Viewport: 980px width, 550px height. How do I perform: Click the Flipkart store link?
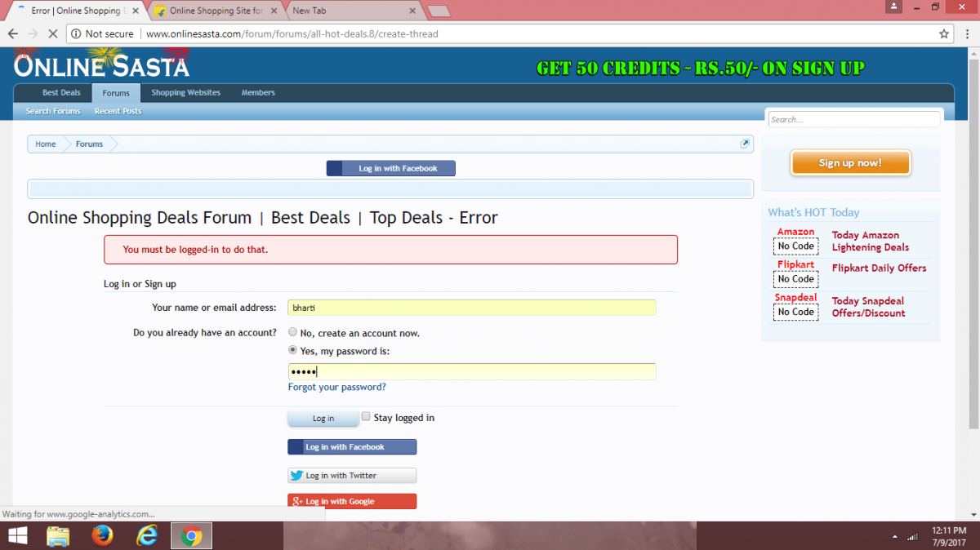(795, 264)
